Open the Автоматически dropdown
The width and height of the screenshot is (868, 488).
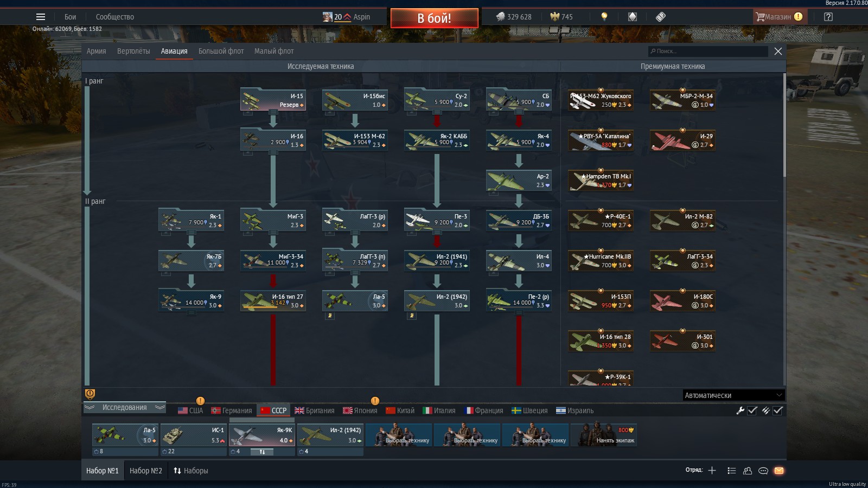pos(733,395)
